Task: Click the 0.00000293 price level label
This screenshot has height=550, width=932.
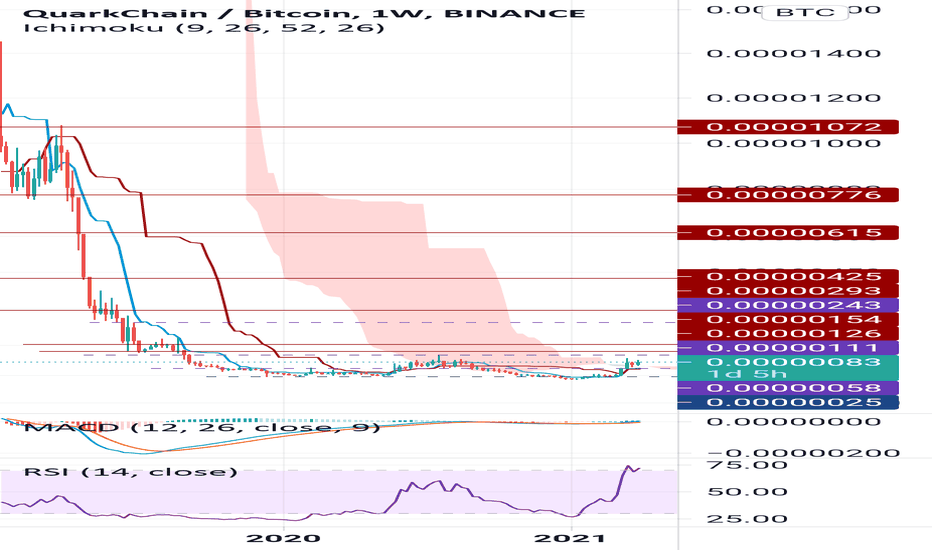Action: (x=788, y=291)
